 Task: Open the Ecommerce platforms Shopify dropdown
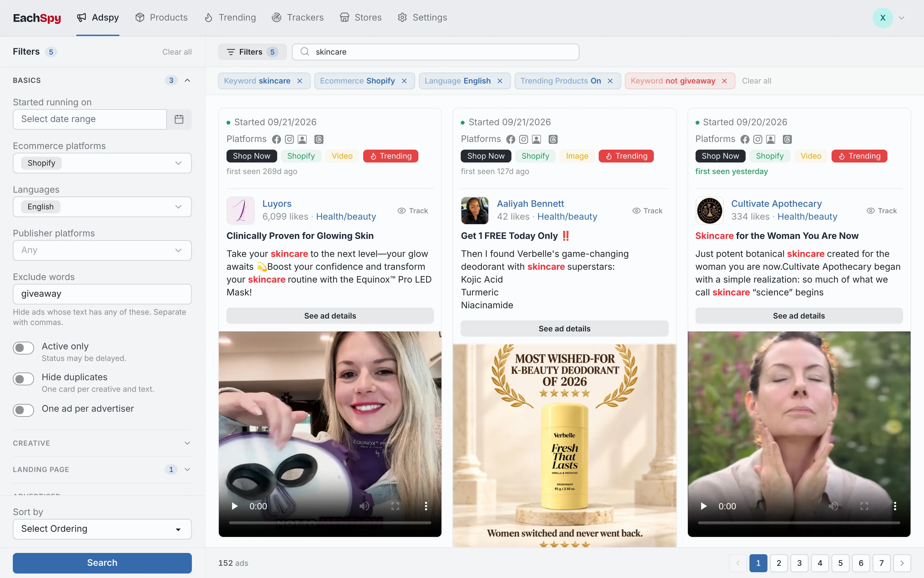[x=102, y=163]
